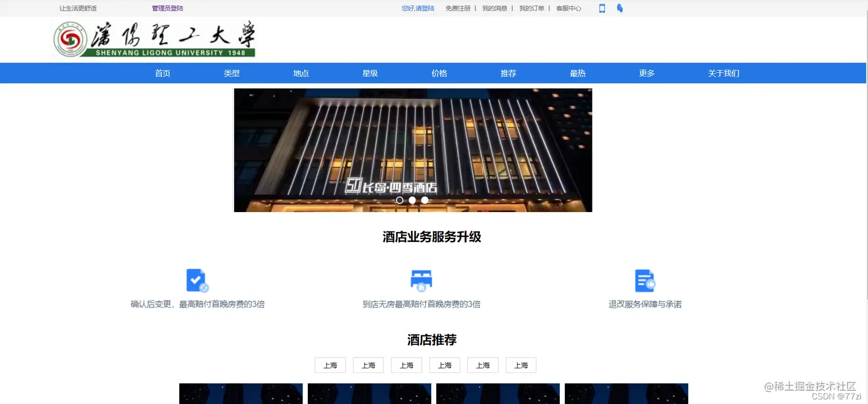
Task: Click the 免费注册 registration link
Action: [x=458, y=8]
